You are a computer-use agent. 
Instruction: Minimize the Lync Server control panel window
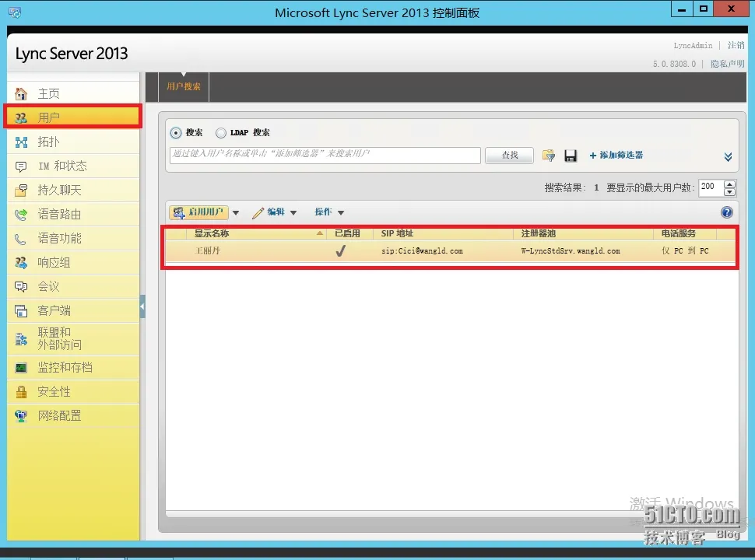click(x=682, y=9)
